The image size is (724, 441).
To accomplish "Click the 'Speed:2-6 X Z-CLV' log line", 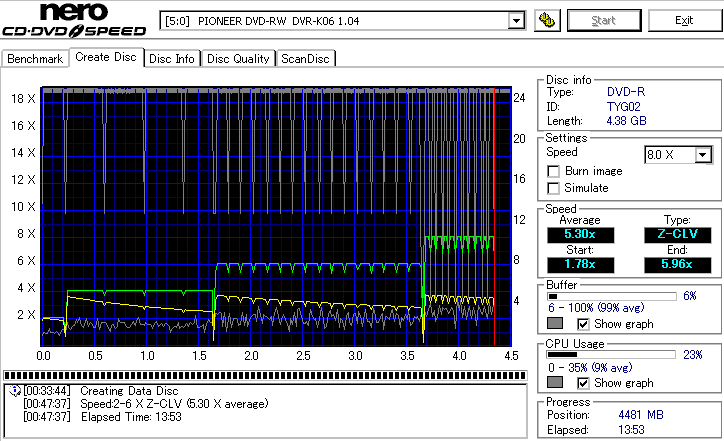I will 174,404.
